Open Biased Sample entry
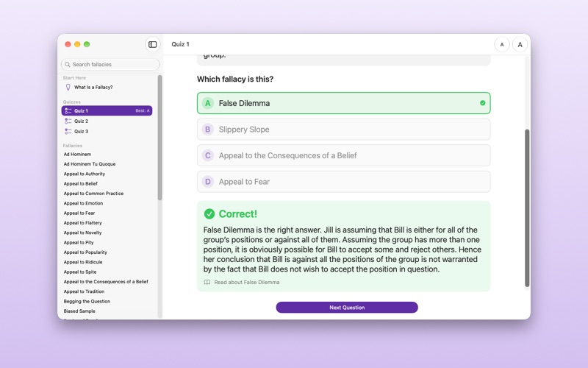Screen dimensions: 588x368 79,311
